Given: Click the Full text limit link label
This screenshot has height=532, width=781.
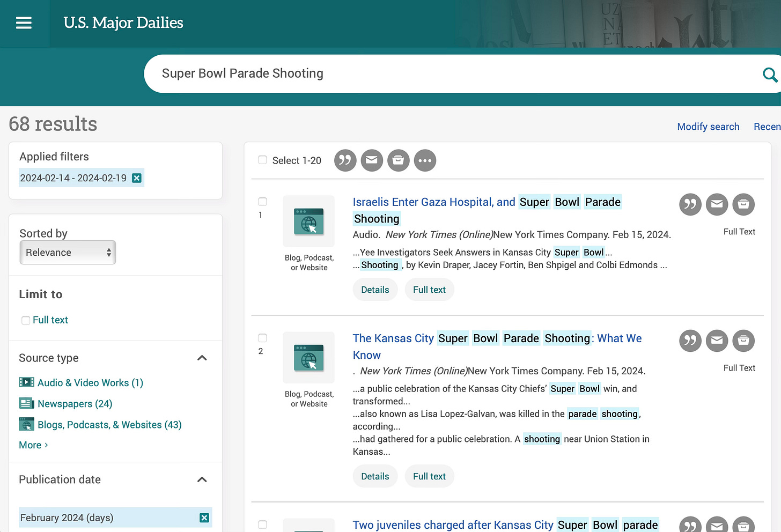Looking at the screenshot, I should pyautogui.click(x=50, y=320).
